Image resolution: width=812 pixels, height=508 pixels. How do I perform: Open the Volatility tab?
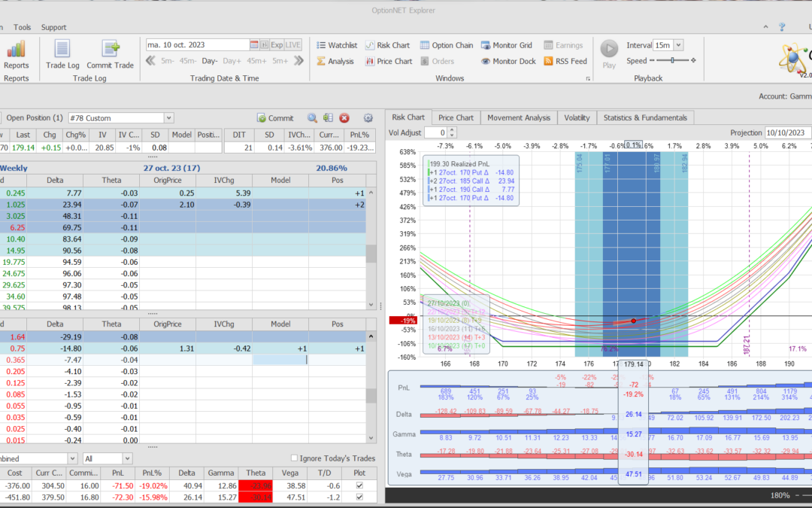pyautogui.click(x=577, y=117)
